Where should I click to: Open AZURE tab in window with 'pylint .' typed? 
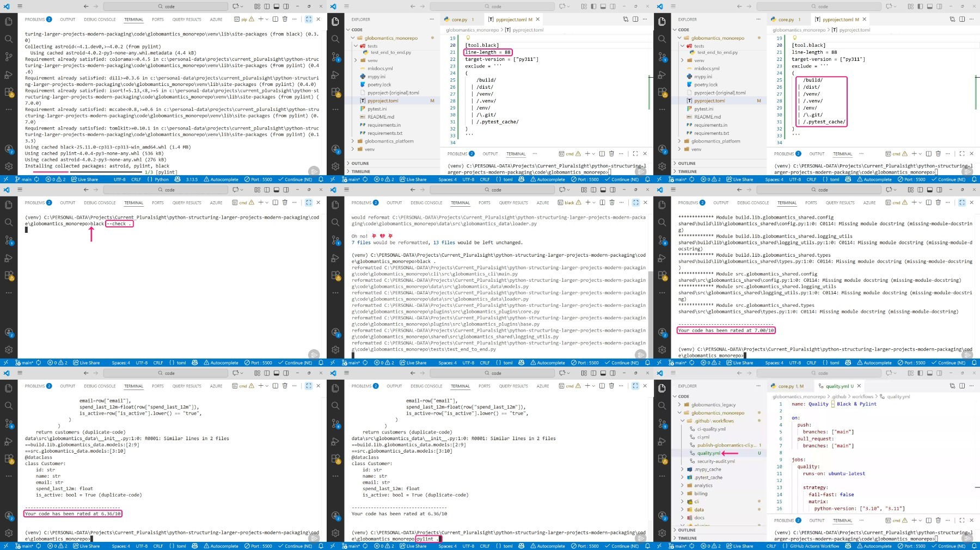click(x=543, y=386)
